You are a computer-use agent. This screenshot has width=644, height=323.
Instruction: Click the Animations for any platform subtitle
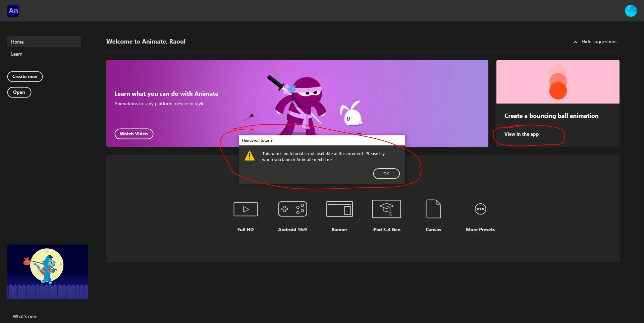tap(159, 104)
